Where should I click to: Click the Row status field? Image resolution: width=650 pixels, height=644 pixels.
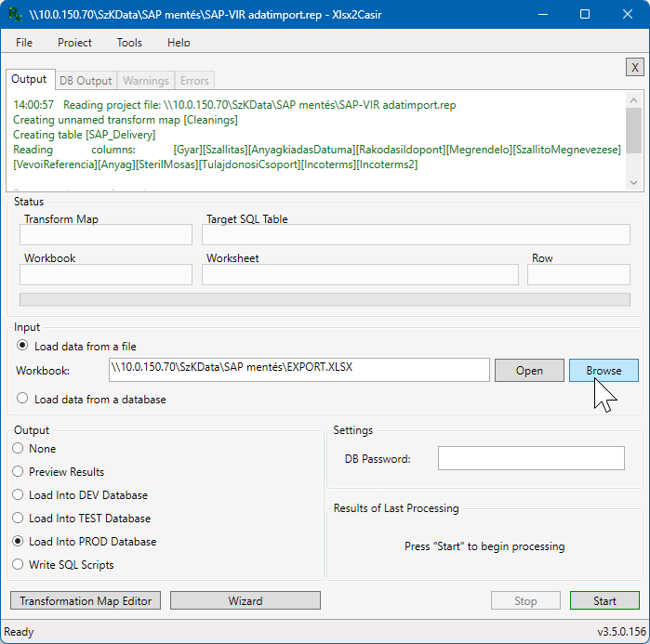tap(578, 274)
